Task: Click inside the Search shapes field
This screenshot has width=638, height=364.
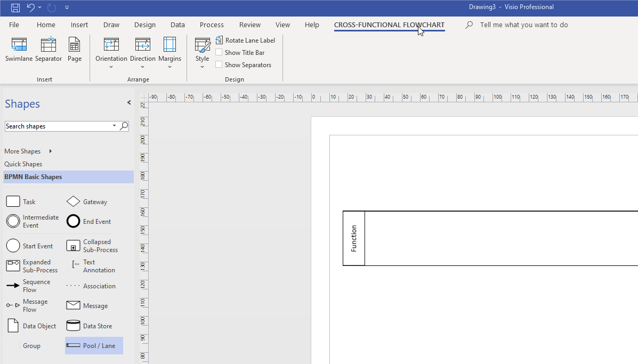Action: tap(58, 126)
